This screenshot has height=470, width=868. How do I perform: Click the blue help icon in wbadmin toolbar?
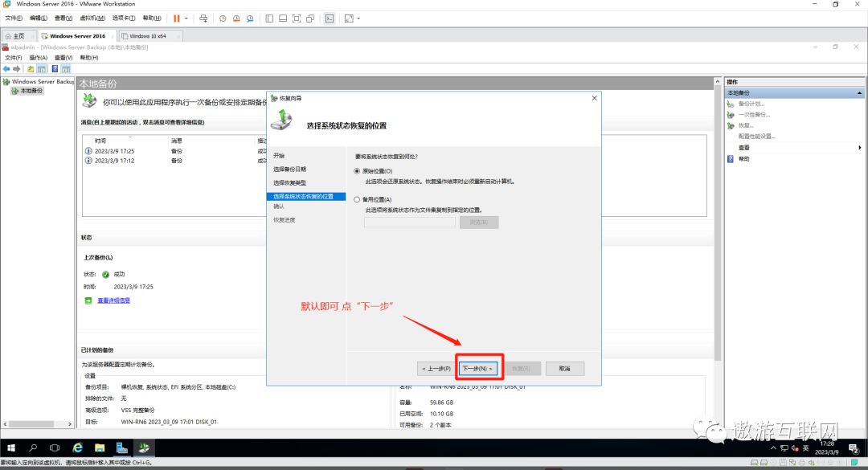55,68
